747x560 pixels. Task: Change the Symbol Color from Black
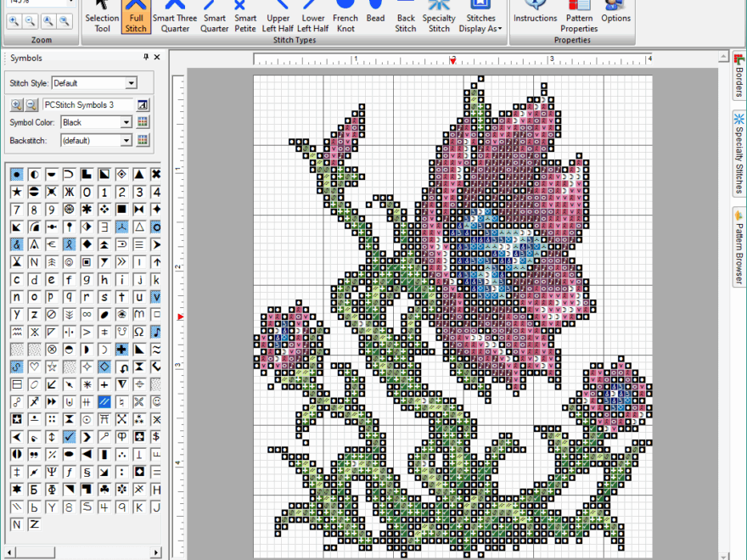[x=96, y=121]
